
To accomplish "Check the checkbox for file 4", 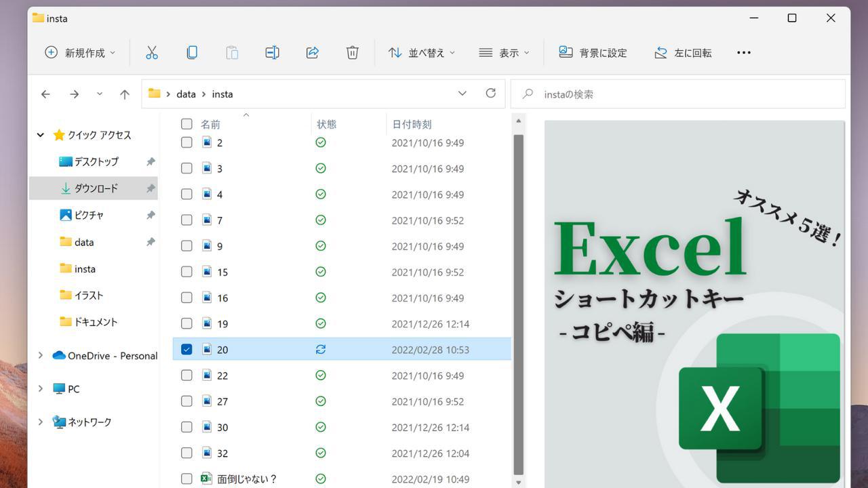I will click(186, 195).
